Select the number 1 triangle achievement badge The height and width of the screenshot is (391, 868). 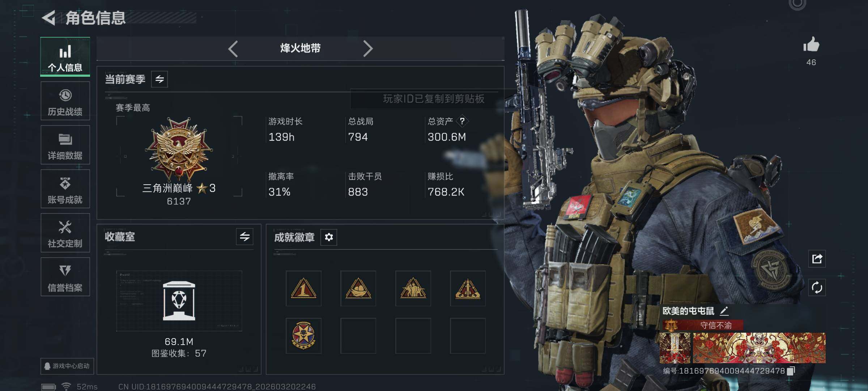click(x=303, y=289)
